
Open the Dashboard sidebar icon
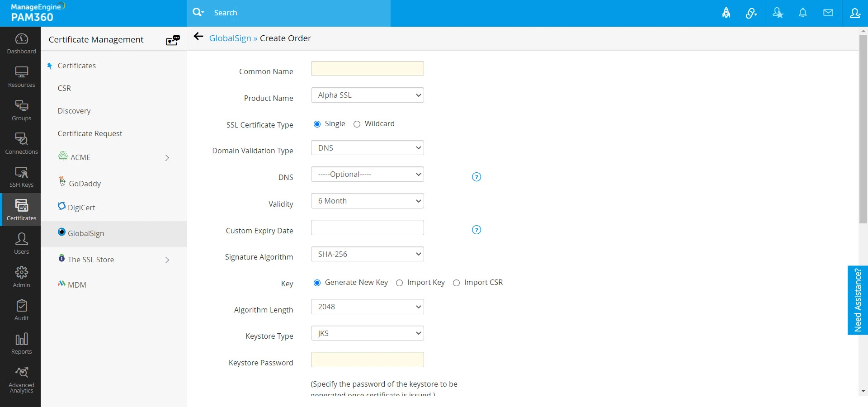tap(21, 43)
